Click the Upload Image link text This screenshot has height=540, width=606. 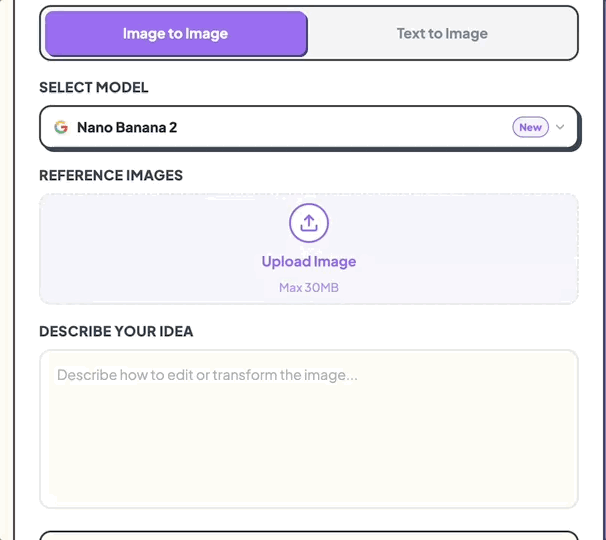(x=309, y=262)
